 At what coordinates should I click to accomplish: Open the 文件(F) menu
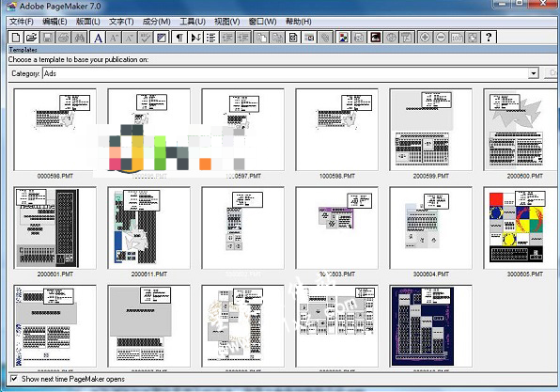tap(22, 22)
